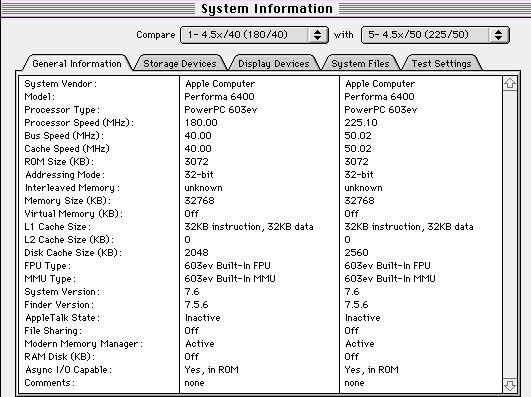
Task: Click the disk cache value 2048
Action: point(196,253)
